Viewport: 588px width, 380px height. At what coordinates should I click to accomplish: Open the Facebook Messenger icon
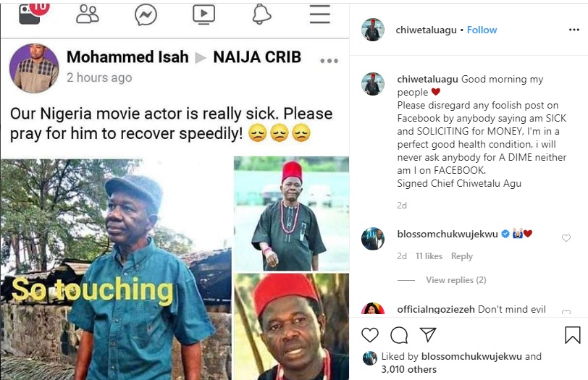coord(146,14)
